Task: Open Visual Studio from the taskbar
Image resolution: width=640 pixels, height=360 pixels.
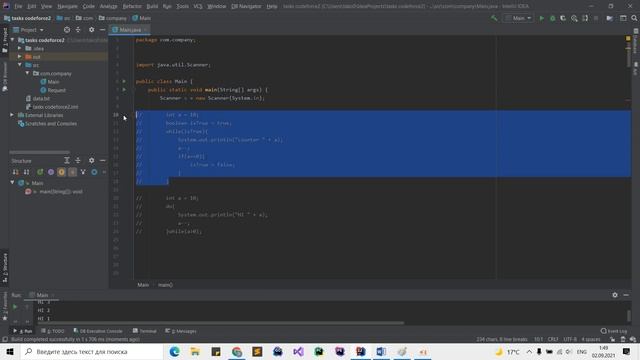Action: [298, 351]
